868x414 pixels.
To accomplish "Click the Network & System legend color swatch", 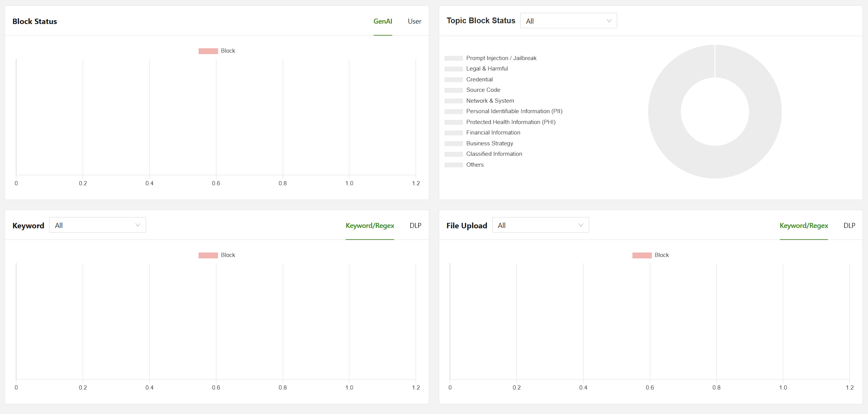I will pyautogui.click(x=454, y=101).
